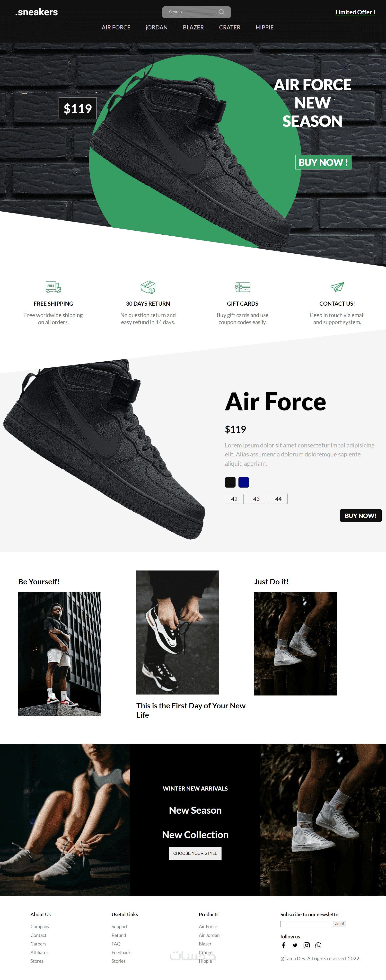Pick the black color swatch
Screen dimensions: 386x980
[x=230, y=482]
